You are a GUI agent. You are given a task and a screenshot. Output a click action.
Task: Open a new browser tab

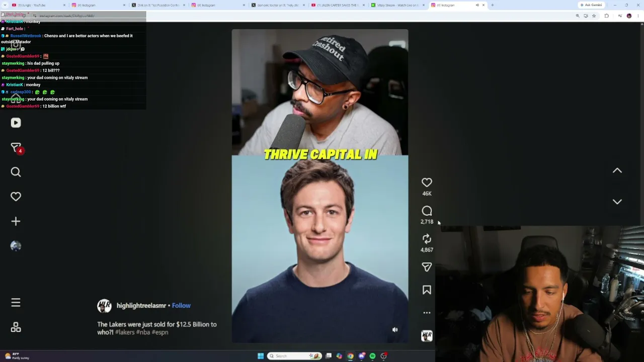point(492,5)
